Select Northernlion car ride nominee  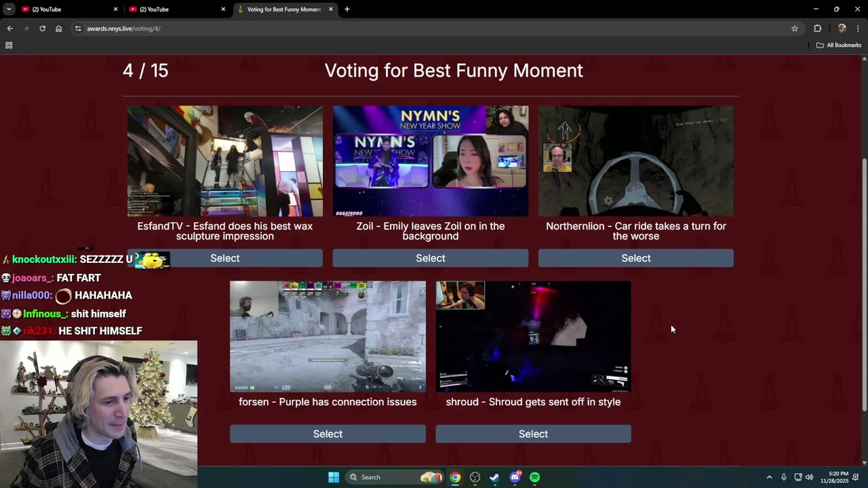pos(636,258)
